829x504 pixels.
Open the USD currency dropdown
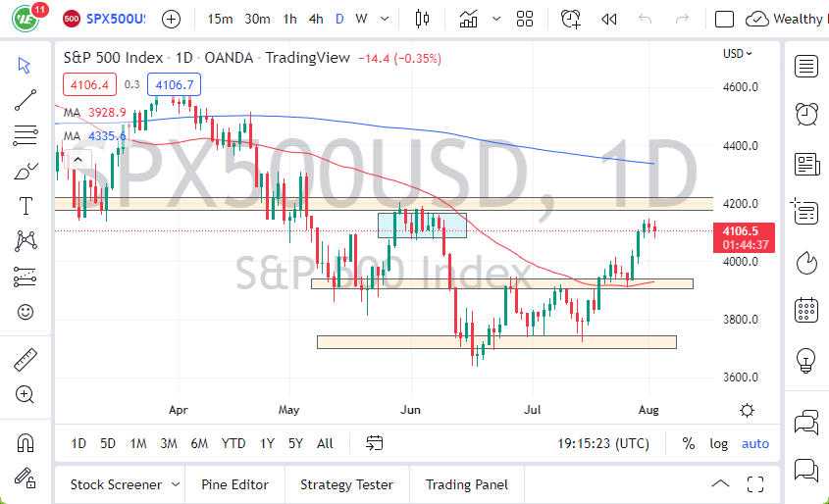coord(737,54)
